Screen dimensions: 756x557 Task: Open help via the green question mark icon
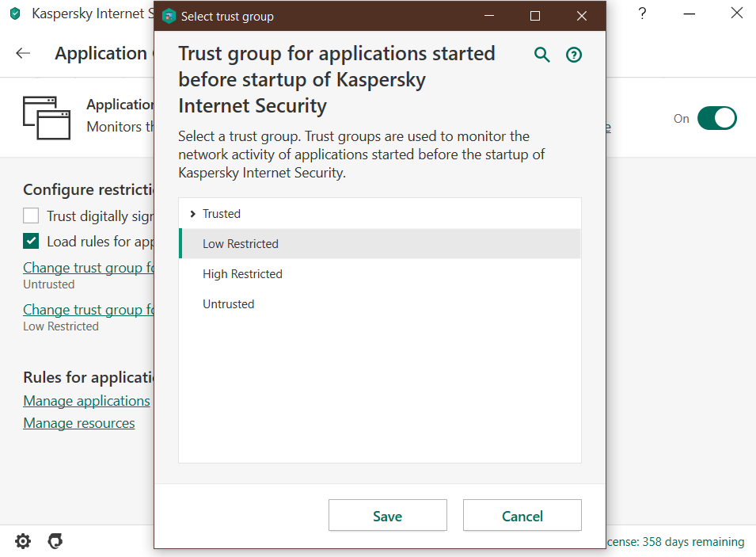tap(574, 55)
